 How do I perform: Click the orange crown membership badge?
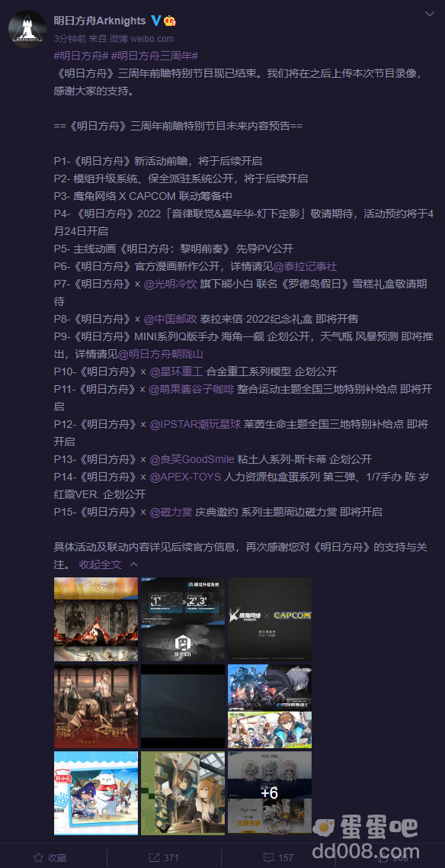point(170,21)
